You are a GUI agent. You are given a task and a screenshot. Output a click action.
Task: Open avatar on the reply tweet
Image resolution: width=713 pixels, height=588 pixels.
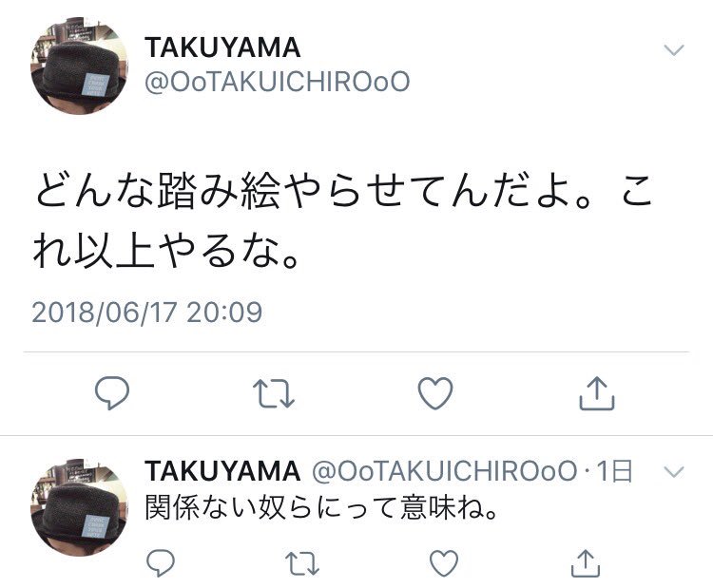point(80,507)
